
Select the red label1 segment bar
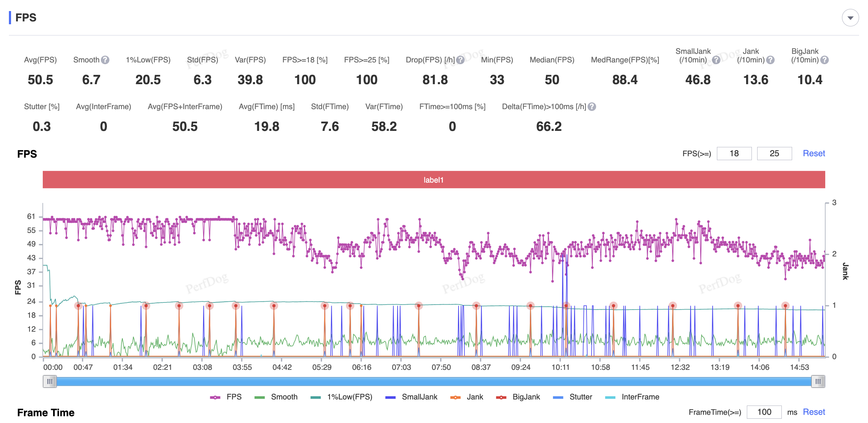(434, 180)
